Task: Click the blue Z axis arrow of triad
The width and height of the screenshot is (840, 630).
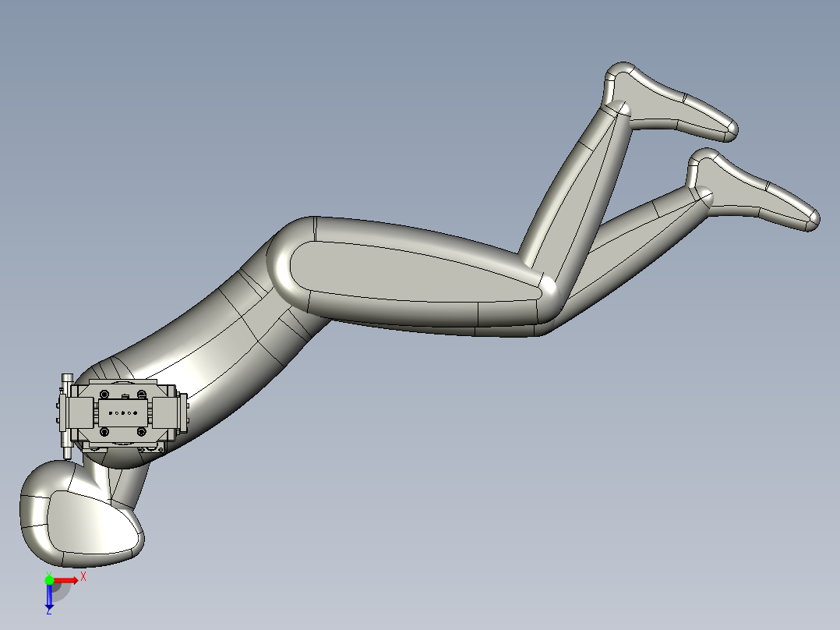Action: pos(49,596)
